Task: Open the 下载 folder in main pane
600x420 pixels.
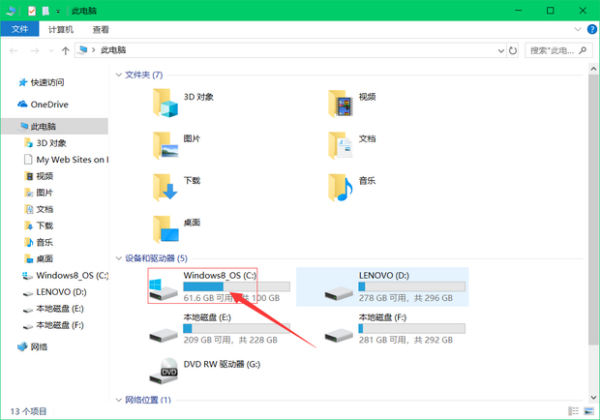Action: coord(165,185)
